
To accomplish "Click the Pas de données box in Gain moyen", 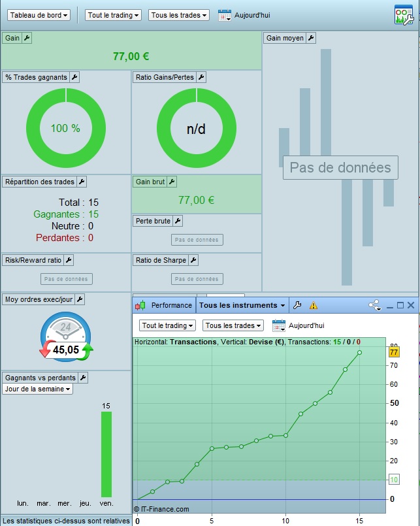I will coord(340,167).
